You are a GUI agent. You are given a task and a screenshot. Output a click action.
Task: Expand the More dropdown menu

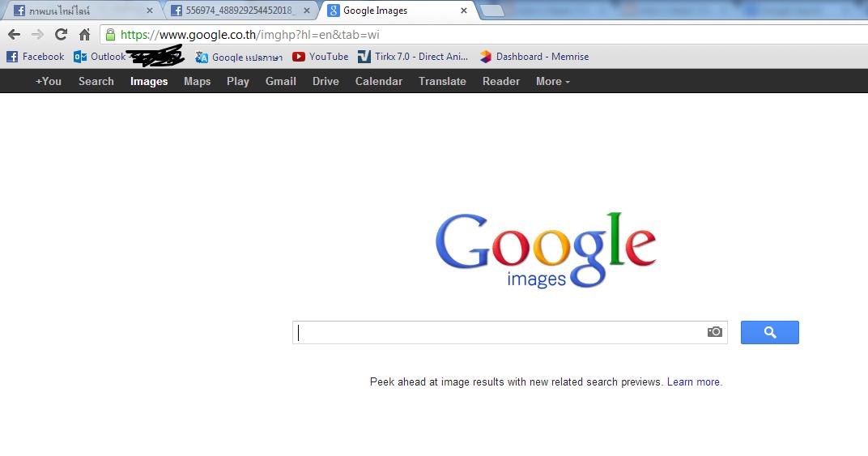[552, 82]
